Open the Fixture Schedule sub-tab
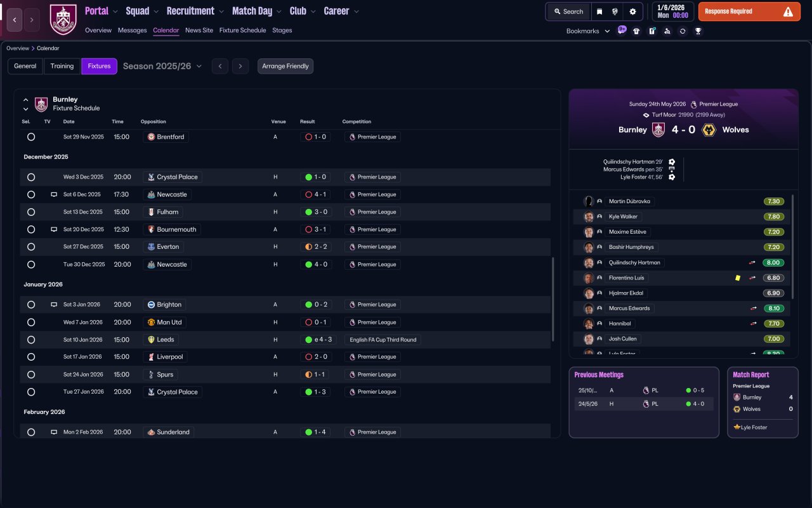The height and width of the screenshot is (508, 812). [x=243, y=30]
